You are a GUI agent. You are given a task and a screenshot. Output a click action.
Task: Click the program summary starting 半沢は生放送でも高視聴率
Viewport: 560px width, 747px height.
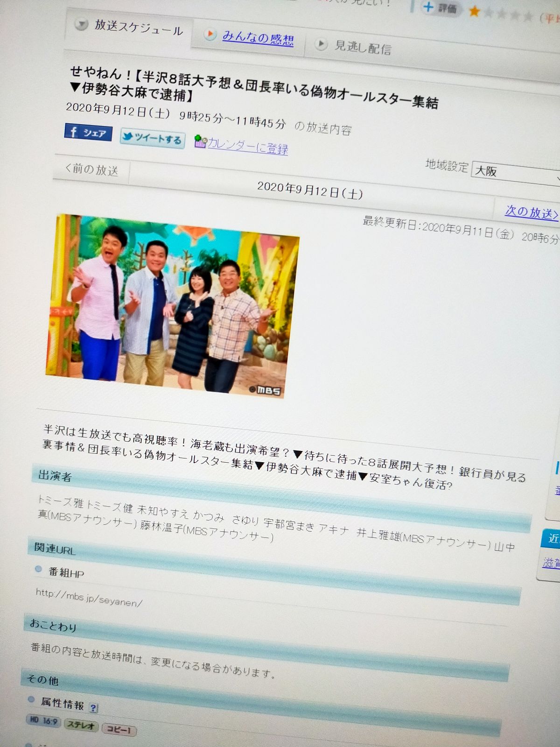tap(284, 458)
